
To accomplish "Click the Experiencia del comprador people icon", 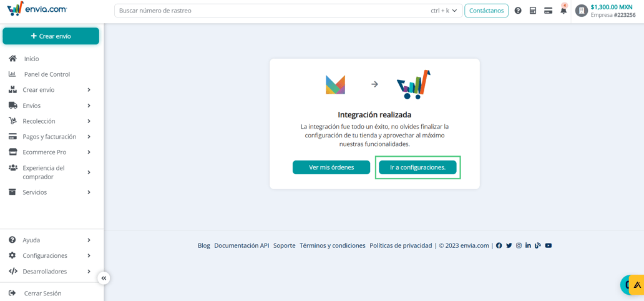I will 12,168.
